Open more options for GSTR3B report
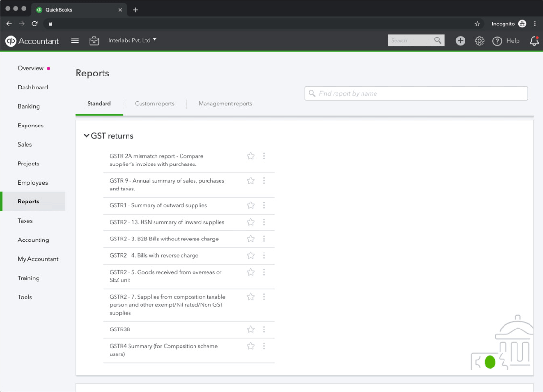The height and width of the screenshot is (392, 543). [264, 329]
